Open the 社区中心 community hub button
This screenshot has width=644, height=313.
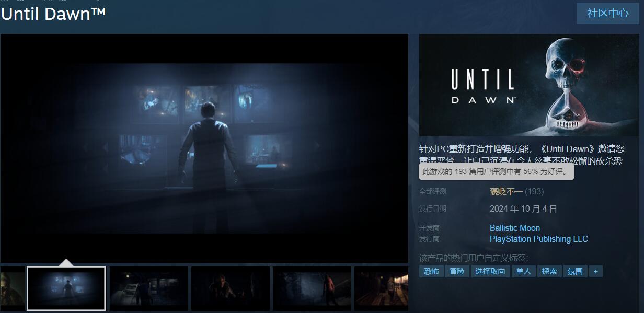[x=607, y=13]
